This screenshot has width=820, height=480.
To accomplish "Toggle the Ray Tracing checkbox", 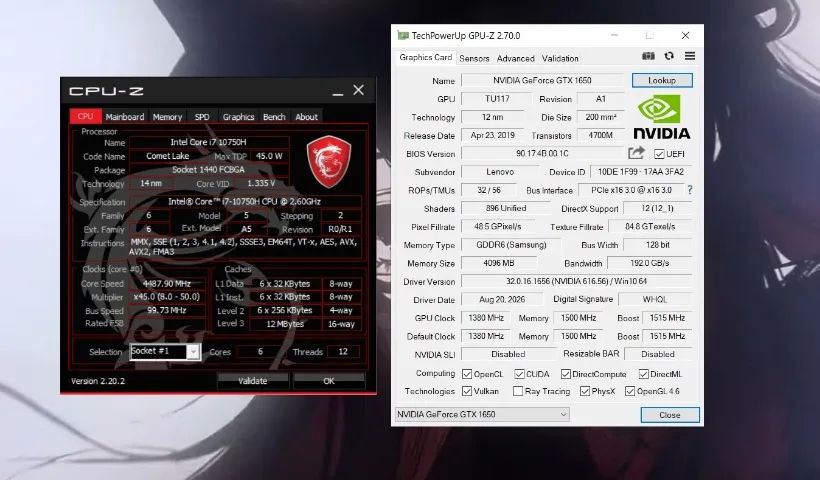I will pyautogui.click(x=518, y=391).
